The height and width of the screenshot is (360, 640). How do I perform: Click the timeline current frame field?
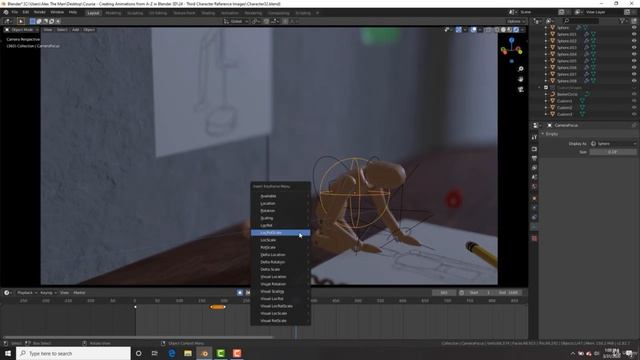pyautogui.click(x=444, y=293)
